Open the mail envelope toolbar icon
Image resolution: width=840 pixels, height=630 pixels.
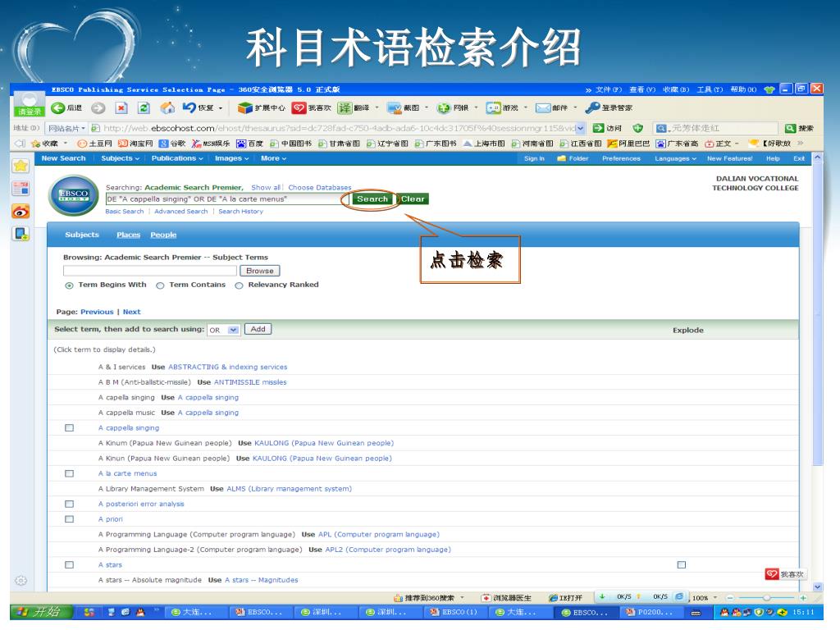(x=543, y=108)
